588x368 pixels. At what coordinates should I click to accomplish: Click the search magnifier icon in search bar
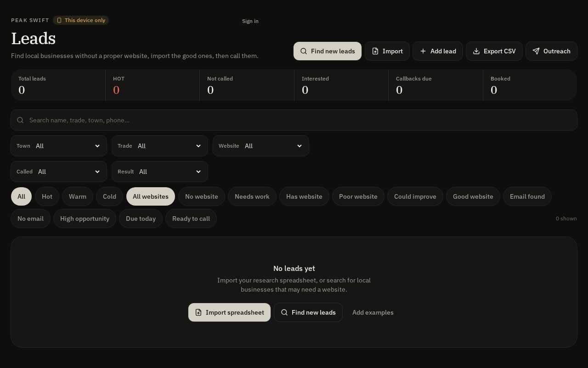pos(20,120)
